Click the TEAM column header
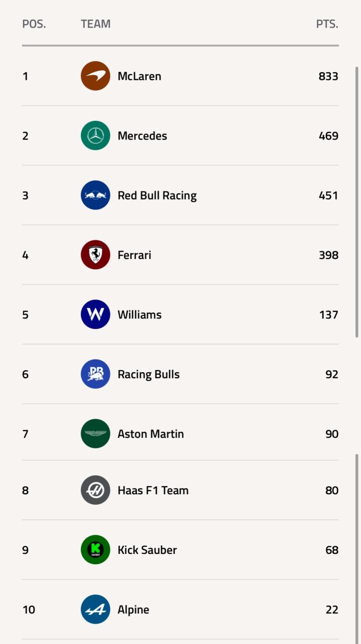This screenshot has height=644, width=361. coord(95,24)
